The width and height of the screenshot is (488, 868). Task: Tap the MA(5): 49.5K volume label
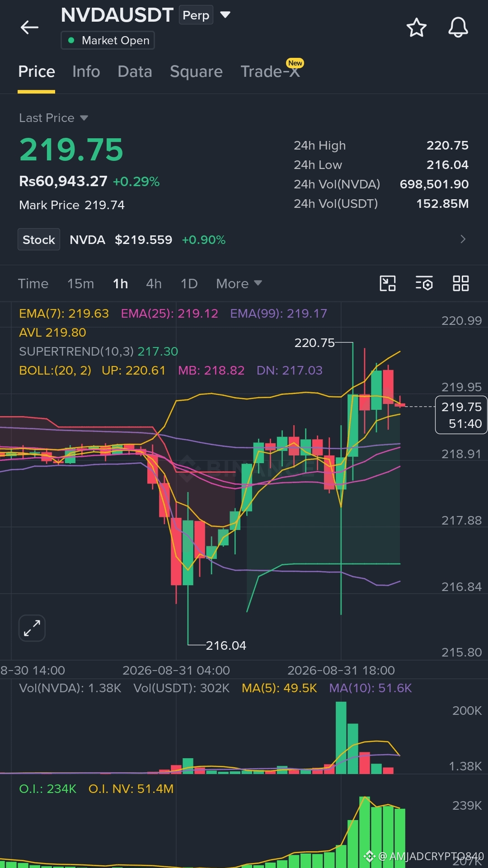[279, 688]
